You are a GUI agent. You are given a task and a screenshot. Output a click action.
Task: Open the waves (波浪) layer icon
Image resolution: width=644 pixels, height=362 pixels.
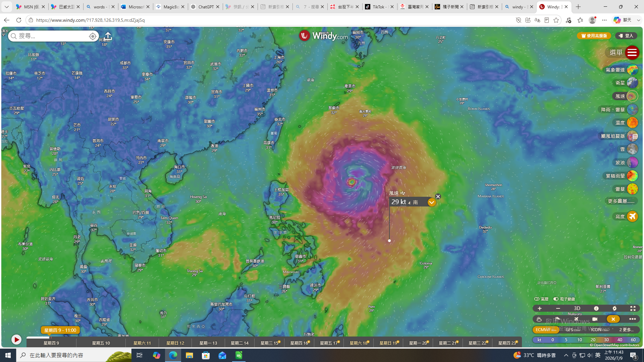tap(632, 163)
